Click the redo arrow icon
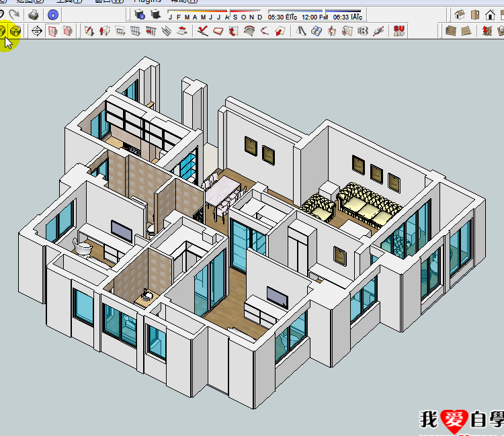 pyautogui.click(x=14, y=13)
